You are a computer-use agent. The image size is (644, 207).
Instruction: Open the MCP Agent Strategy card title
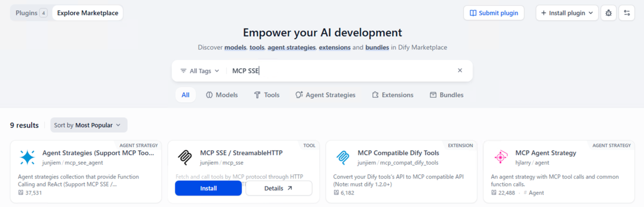pyautogui.click(x=546, y=153)
